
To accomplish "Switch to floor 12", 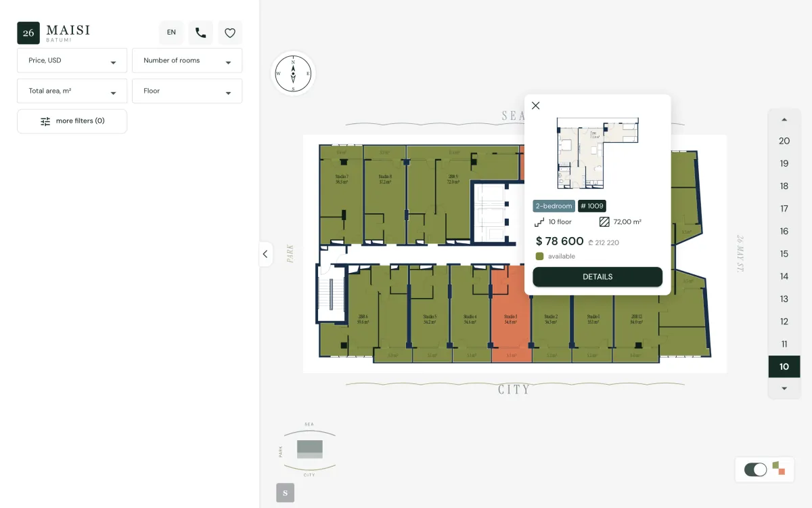I will tap(784, 322).
